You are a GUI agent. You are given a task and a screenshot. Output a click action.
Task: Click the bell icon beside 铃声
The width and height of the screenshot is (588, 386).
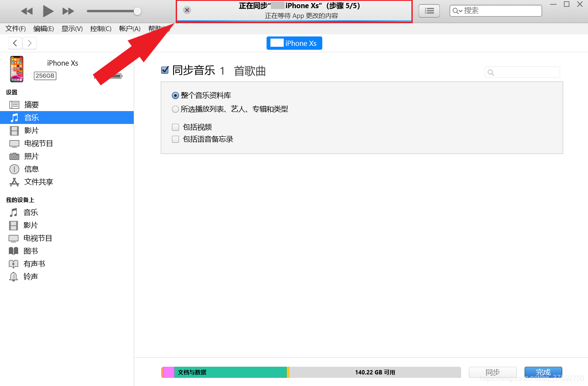14,277
